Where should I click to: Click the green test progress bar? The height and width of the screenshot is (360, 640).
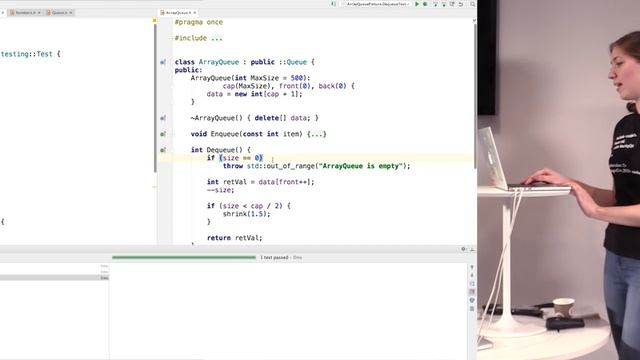[x=184, y=258]
